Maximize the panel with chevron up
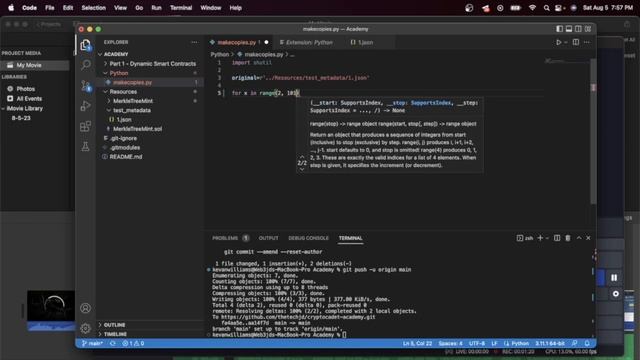Viewport: 640px width, 360px height. pyautogui.click(x=579, y=238)
